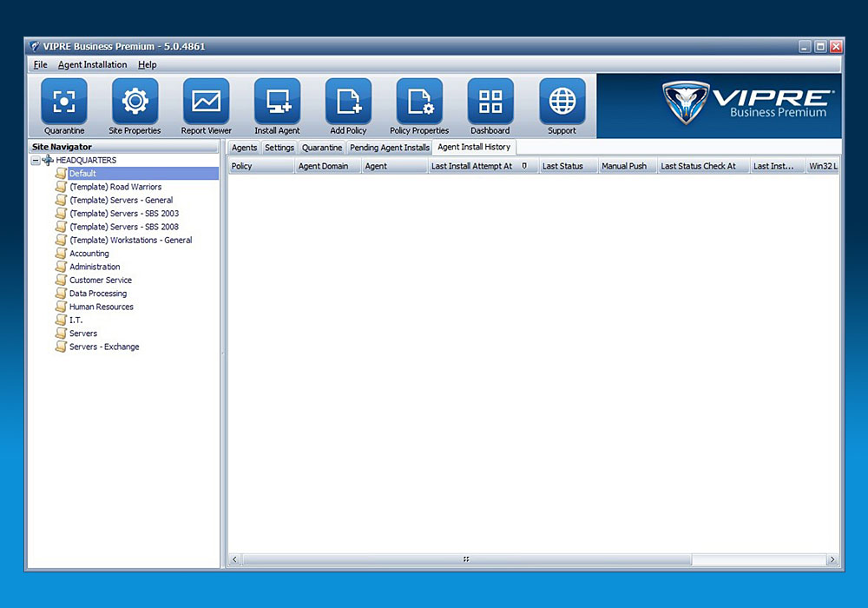Viewport: 868px width, 608px height.
Task: Click the Administration policy scroll icon
Action: tap(62, 267)
